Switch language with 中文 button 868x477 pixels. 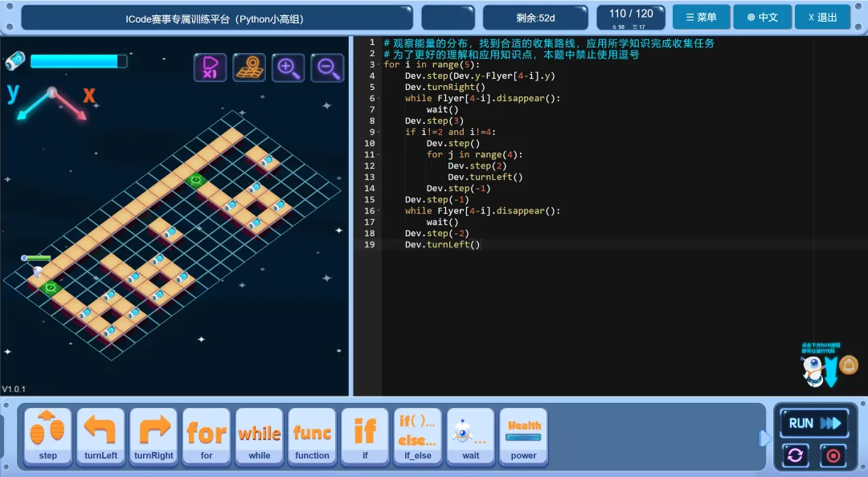click(x=762, y=17)
